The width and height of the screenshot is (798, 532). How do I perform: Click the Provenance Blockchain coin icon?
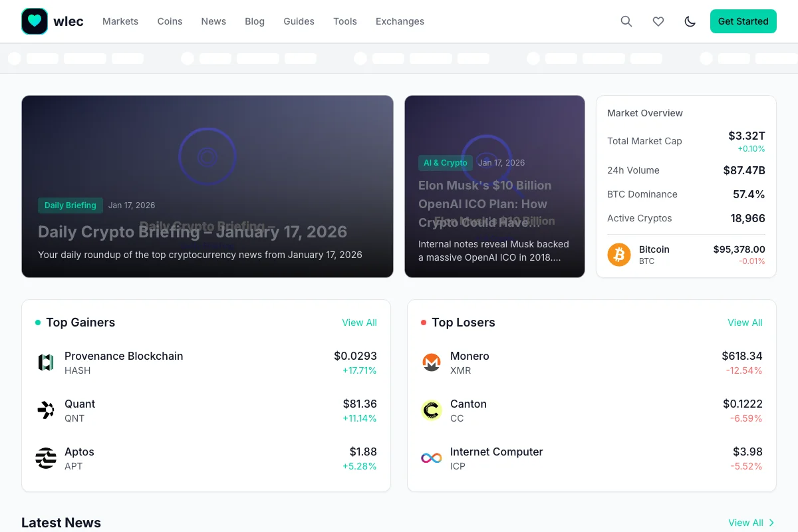point(45,362)
